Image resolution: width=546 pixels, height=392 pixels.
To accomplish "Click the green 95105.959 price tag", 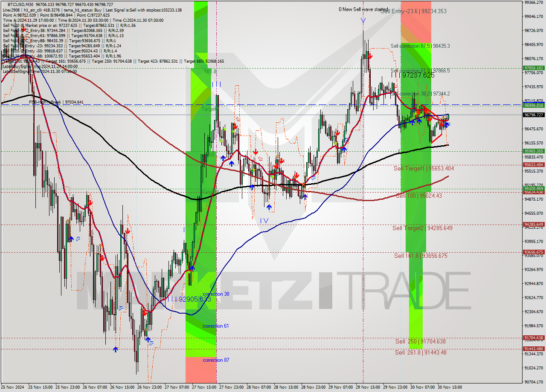I will [x=534, y=188].
